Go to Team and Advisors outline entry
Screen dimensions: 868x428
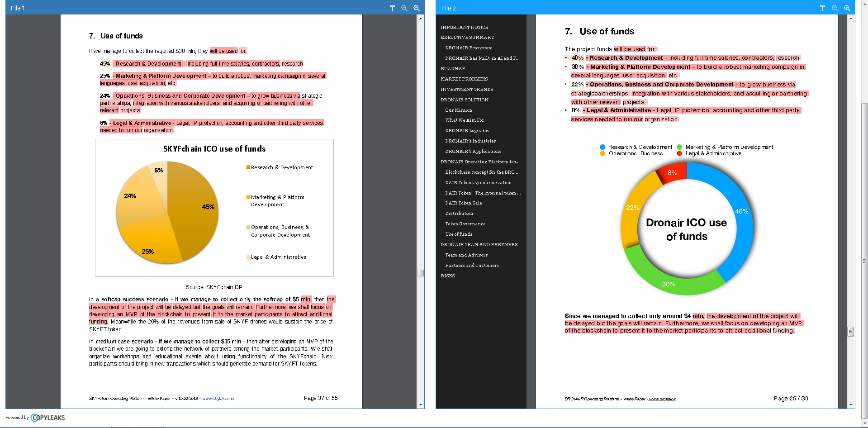coord(466,255)
